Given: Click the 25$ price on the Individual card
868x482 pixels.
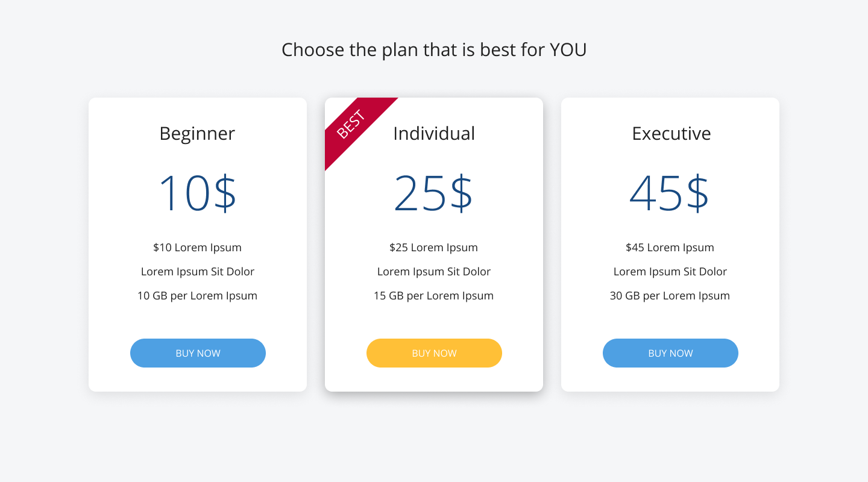Looking at the screenshot, I should 434,194.
